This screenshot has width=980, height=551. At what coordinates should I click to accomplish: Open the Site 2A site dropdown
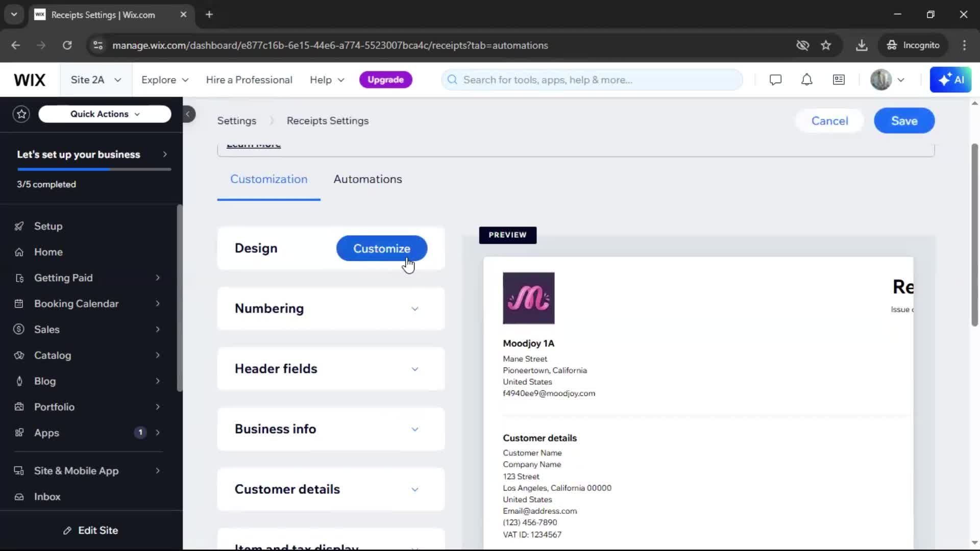[95, 80]
